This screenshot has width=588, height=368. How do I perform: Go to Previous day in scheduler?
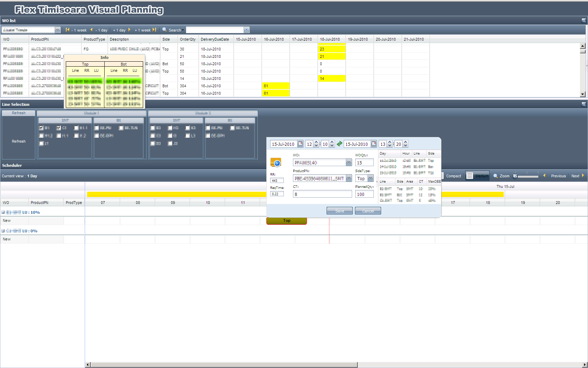point(554,176)
